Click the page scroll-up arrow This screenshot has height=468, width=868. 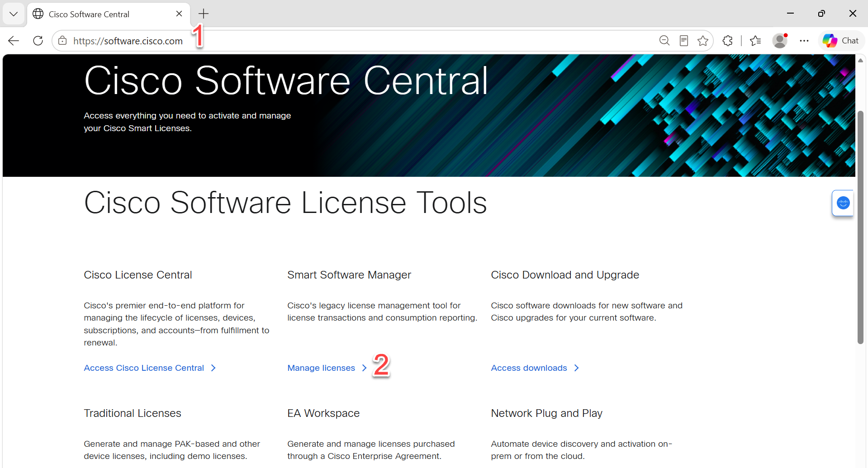click(861, 60)
